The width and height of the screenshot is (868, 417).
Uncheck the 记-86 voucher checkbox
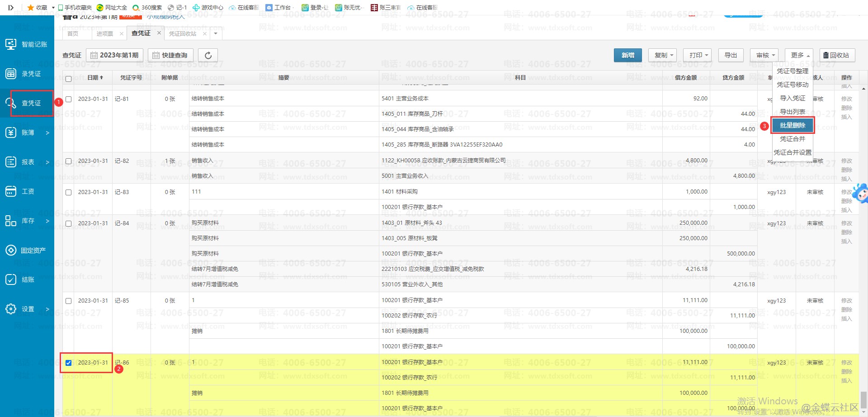pos(69,363)
